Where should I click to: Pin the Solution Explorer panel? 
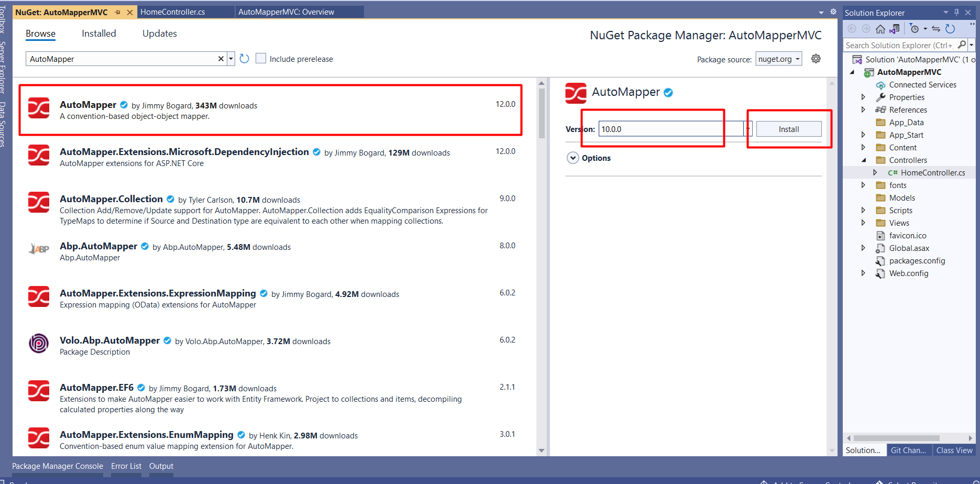(x=957, y=13)
